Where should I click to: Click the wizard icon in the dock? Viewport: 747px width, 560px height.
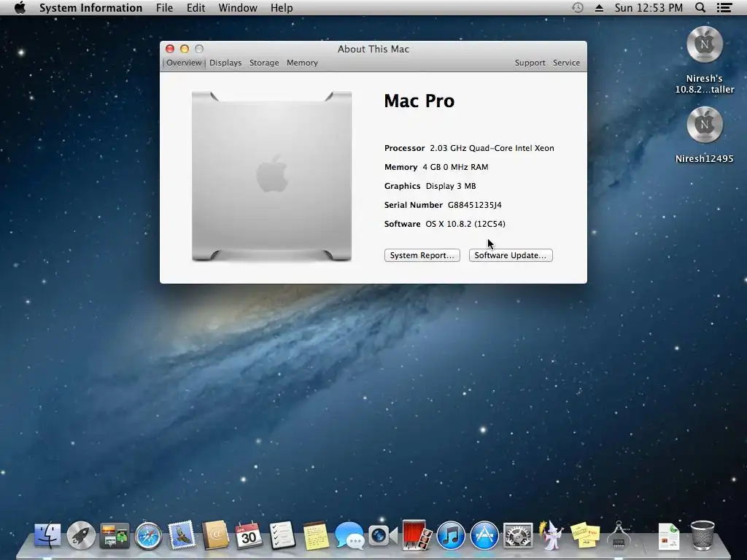click(x=551, y=535)
